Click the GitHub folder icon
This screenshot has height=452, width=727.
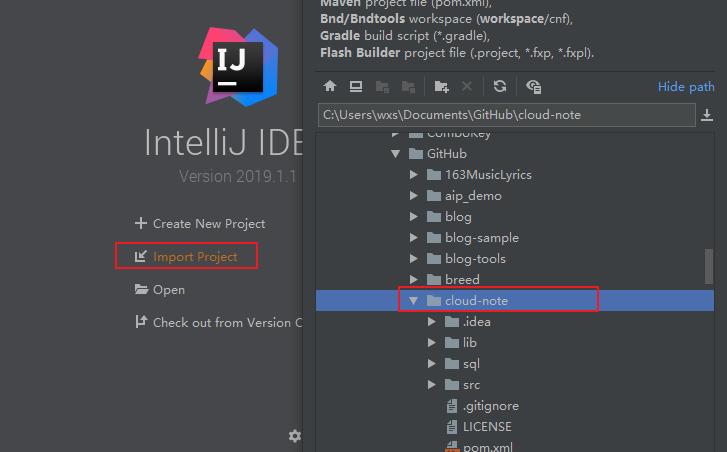416,153
